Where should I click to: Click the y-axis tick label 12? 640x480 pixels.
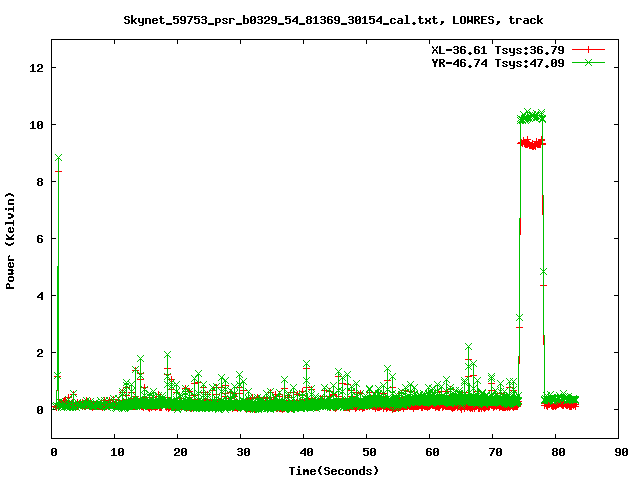coord(36,68)
